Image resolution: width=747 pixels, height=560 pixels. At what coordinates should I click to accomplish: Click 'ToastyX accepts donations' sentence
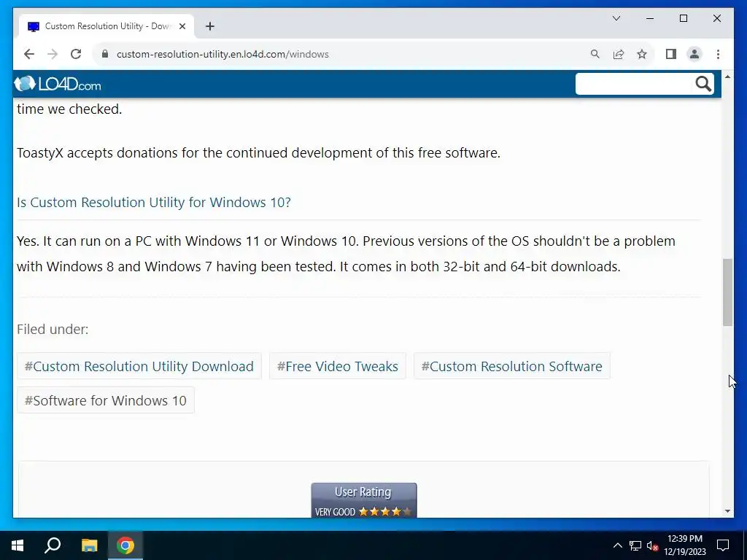coord(258,153)
